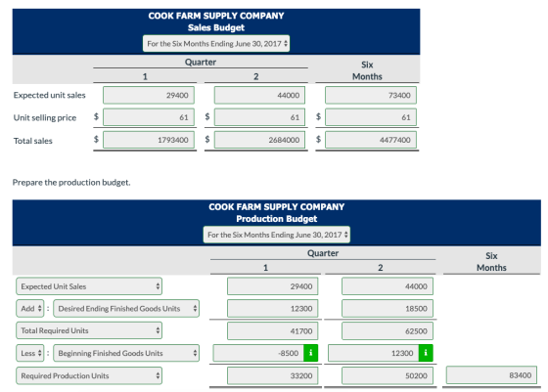Open the Less operator dropdown
The image size is (548, 392).
click(30, 353)
